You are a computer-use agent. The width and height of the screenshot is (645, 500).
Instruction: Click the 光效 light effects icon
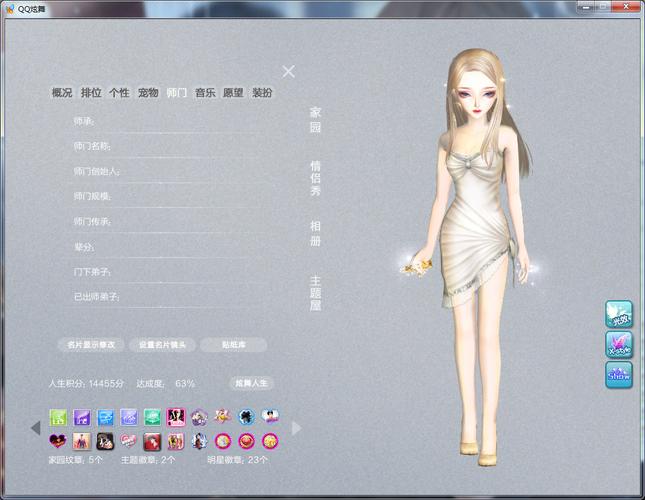click(619, 314)
